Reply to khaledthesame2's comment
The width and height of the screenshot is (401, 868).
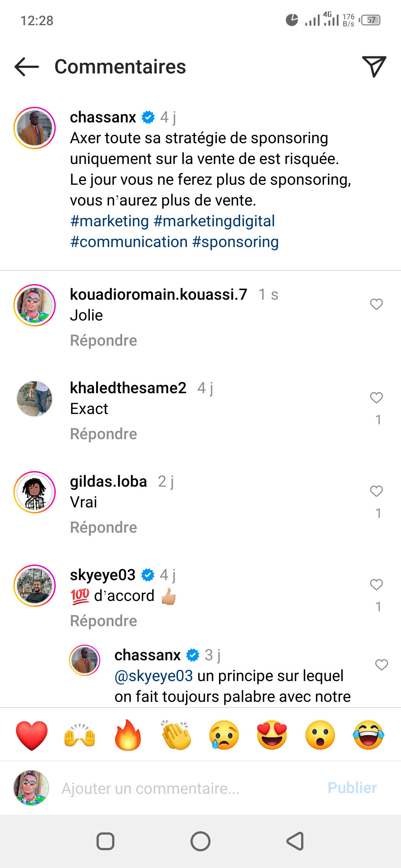pyautogui.click(x=104, y=434)
